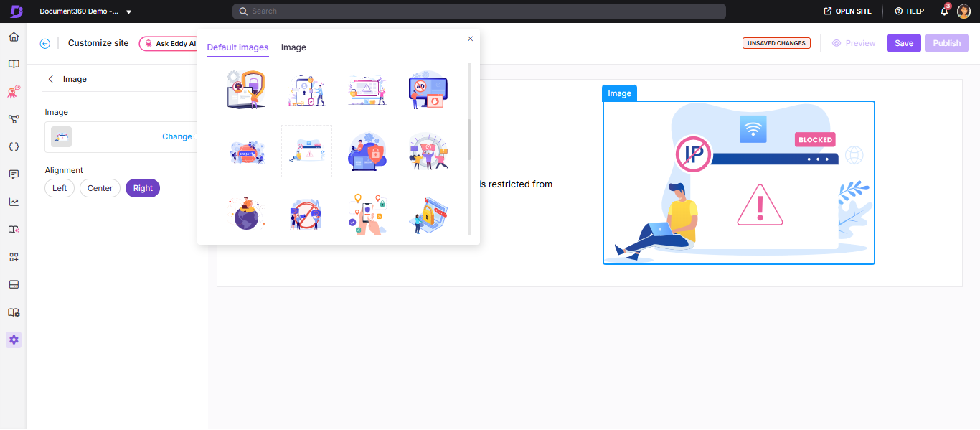Switch to the Image tab in popup

point(293,47)
